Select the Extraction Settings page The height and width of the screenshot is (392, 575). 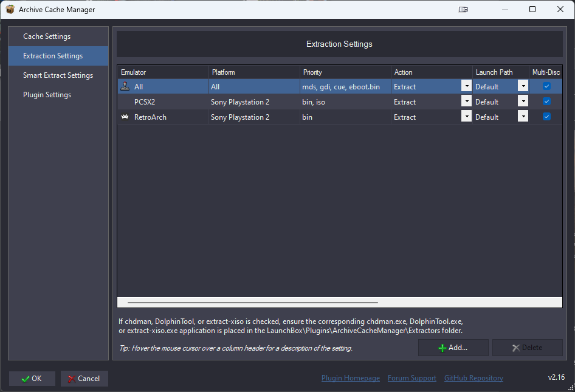coord(58,56)
